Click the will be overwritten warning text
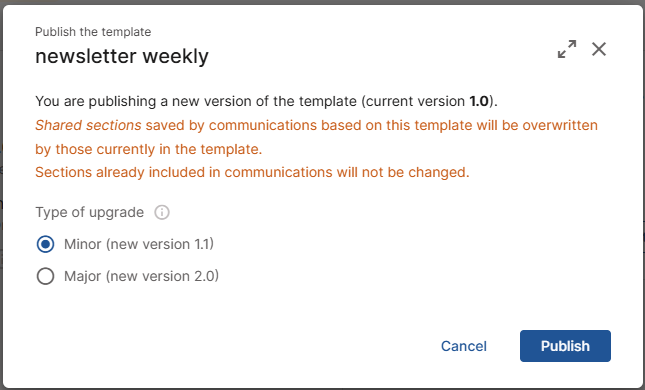The height and width of the screenshot is (390, 645). [x=537, y=125]
